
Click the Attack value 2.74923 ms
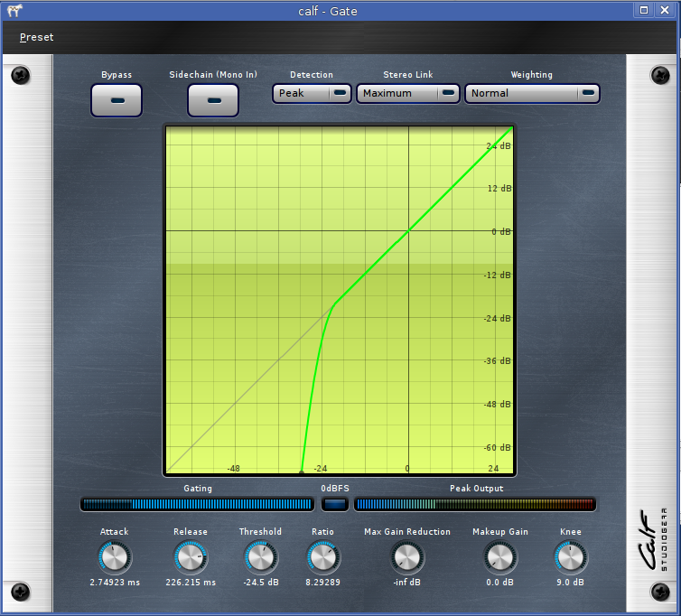tap(115, 582)
